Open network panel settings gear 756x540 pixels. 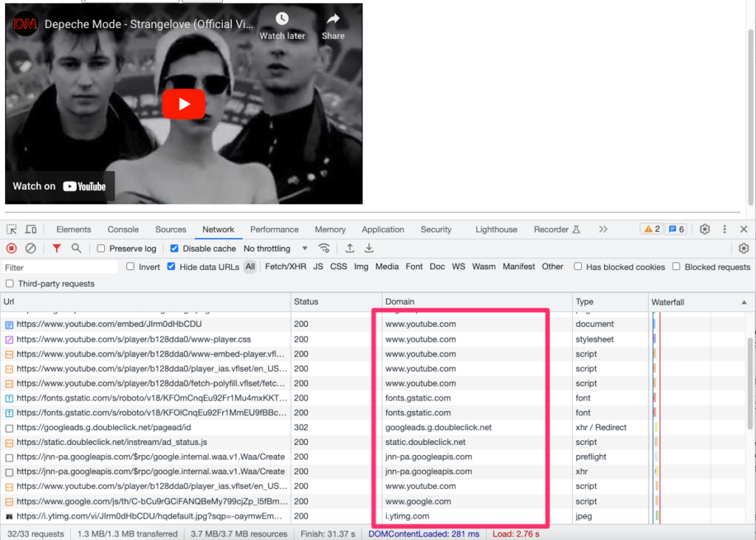coord(744,249)
